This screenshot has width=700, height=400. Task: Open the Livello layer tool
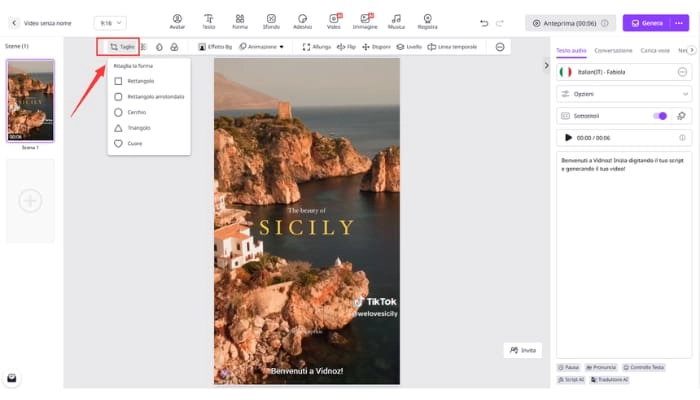409,47
